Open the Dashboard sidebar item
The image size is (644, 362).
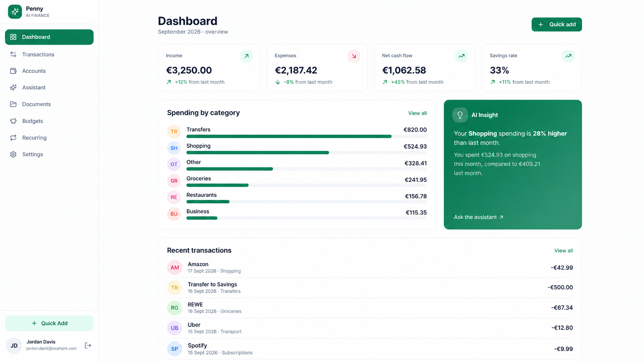(49, 37)
